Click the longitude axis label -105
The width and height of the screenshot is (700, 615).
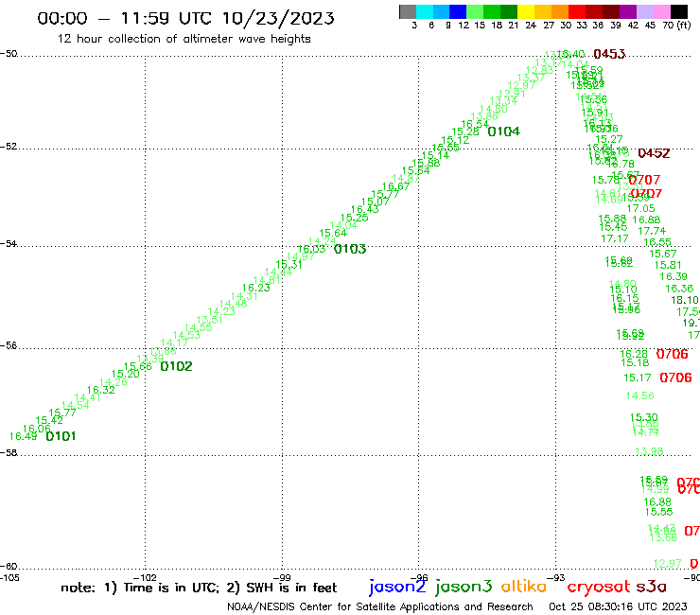point(9,577)
